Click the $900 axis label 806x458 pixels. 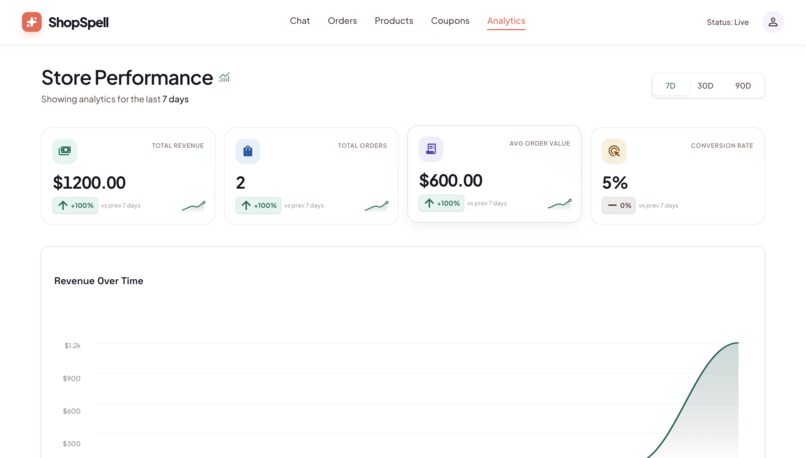click(71, 378)
